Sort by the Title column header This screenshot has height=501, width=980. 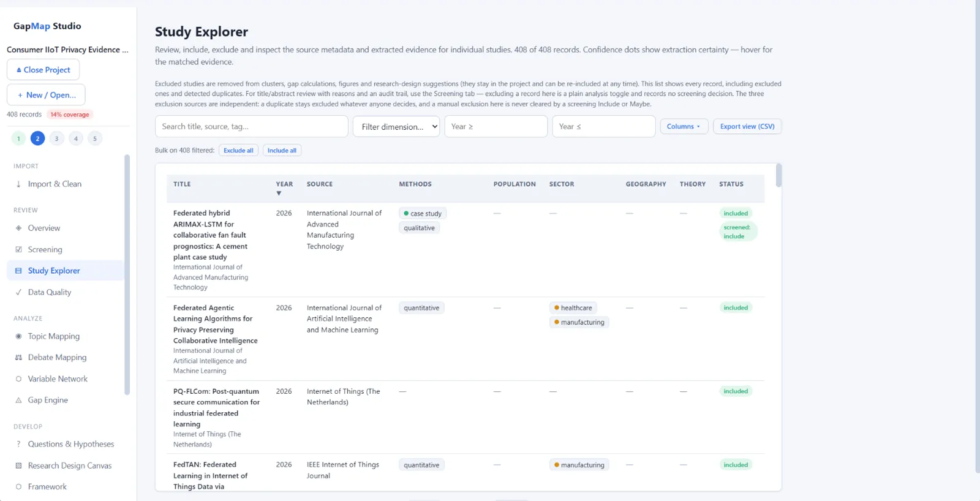[182, 184]
